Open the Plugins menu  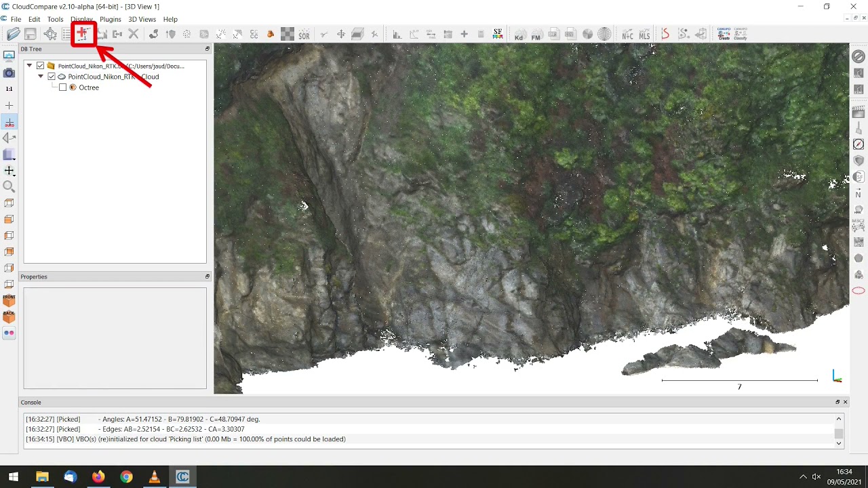[111, 20]
